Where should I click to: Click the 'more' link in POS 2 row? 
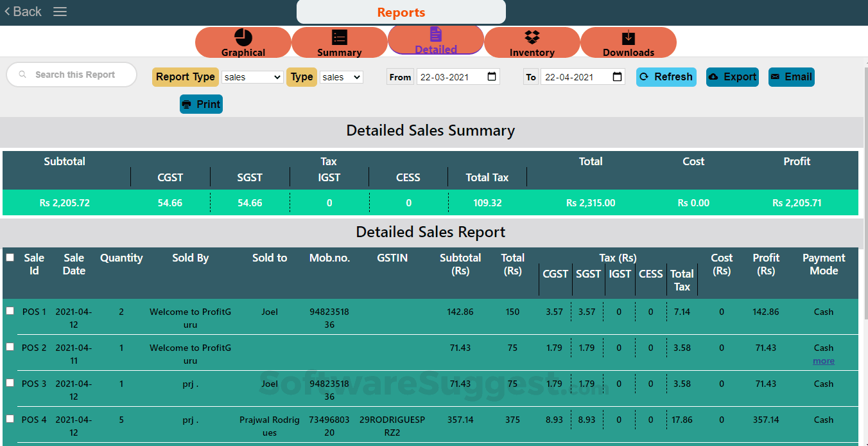(x=824, y=361)
